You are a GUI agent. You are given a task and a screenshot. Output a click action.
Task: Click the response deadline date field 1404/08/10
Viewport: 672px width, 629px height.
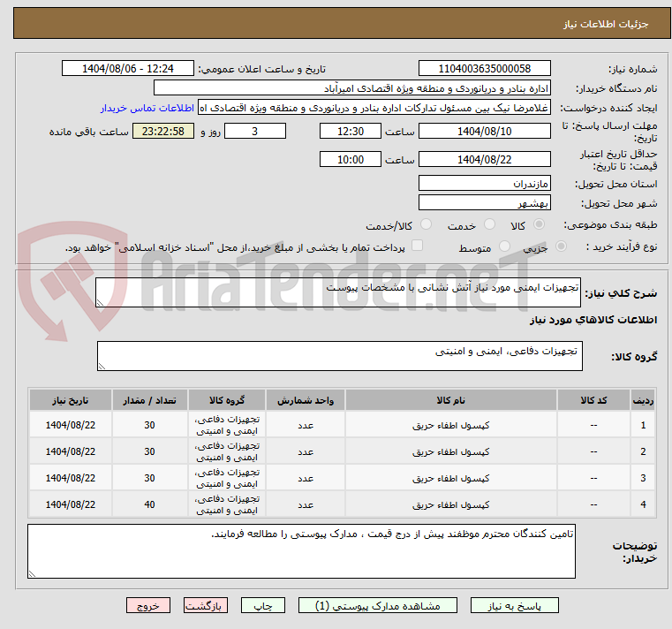[485, 131]
